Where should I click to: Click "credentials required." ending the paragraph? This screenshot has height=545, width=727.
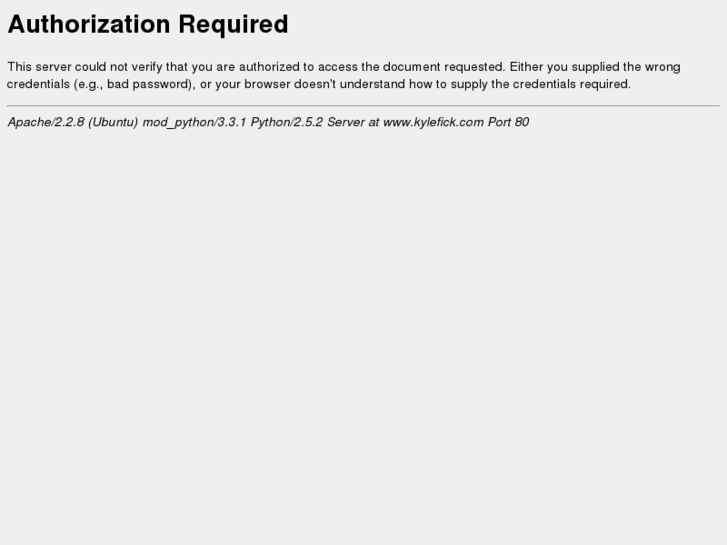point(572,84)
